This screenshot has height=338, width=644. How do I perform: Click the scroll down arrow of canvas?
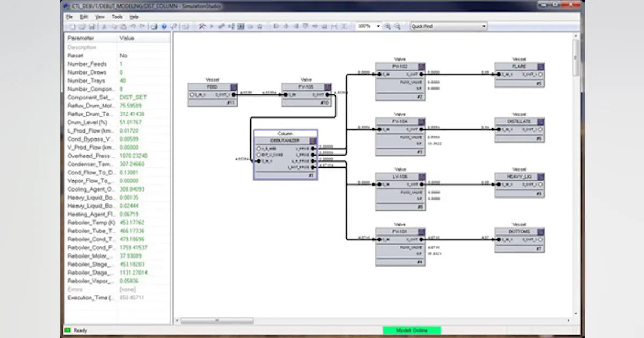tap(576, 313)
